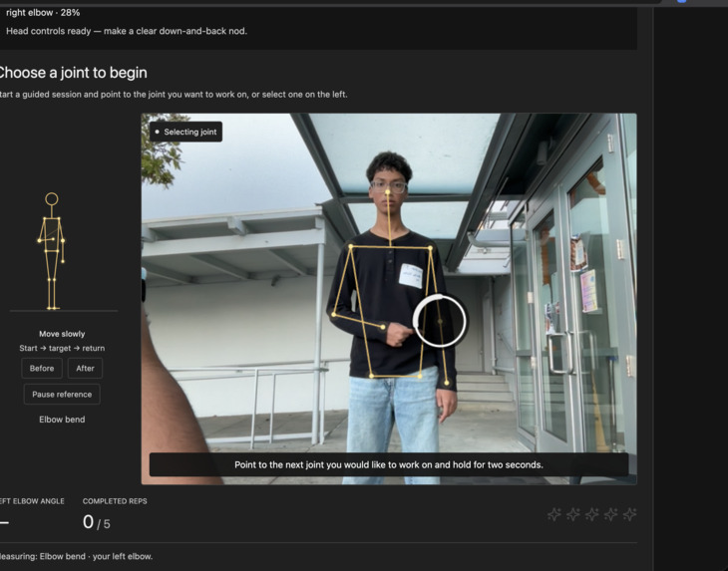Click the 'Head controls ready' message

(127, 31)
